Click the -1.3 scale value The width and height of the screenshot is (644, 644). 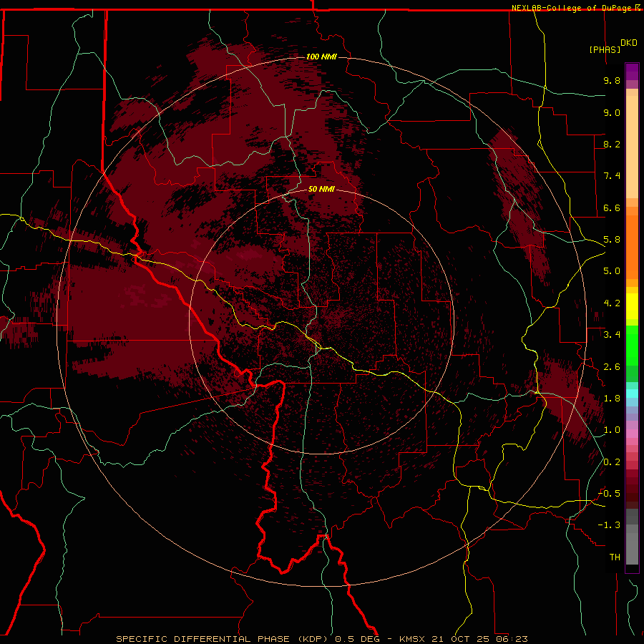coord(609,525)
